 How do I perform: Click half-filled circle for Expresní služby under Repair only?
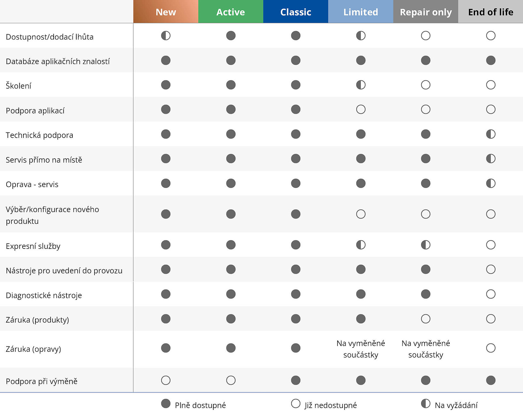(425, 245)
